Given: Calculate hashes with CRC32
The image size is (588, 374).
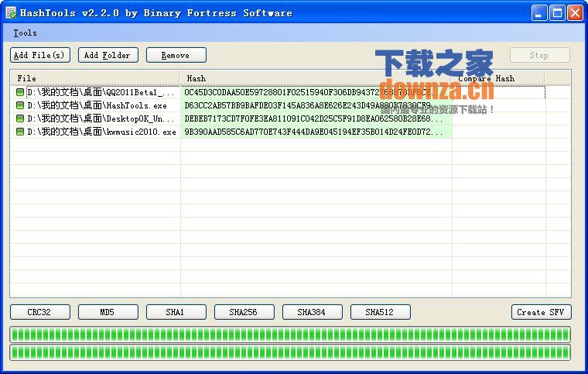Looking at the screenshot, I should [40, 312].
